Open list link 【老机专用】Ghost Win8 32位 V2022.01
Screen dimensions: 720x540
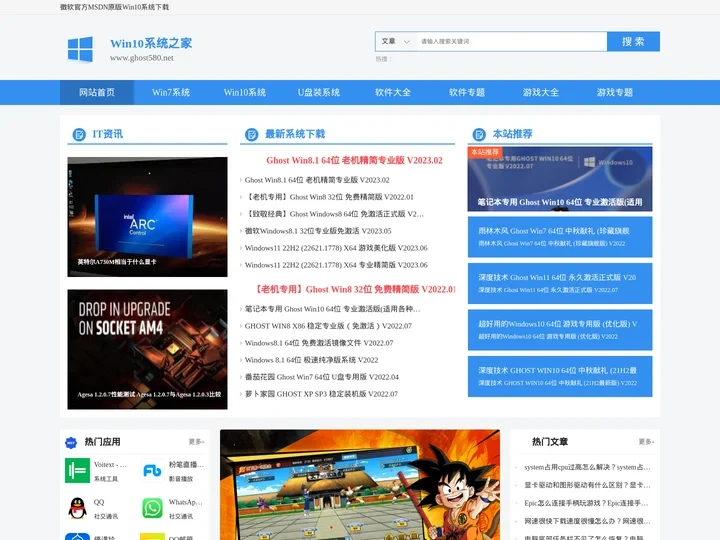(329, 197)
